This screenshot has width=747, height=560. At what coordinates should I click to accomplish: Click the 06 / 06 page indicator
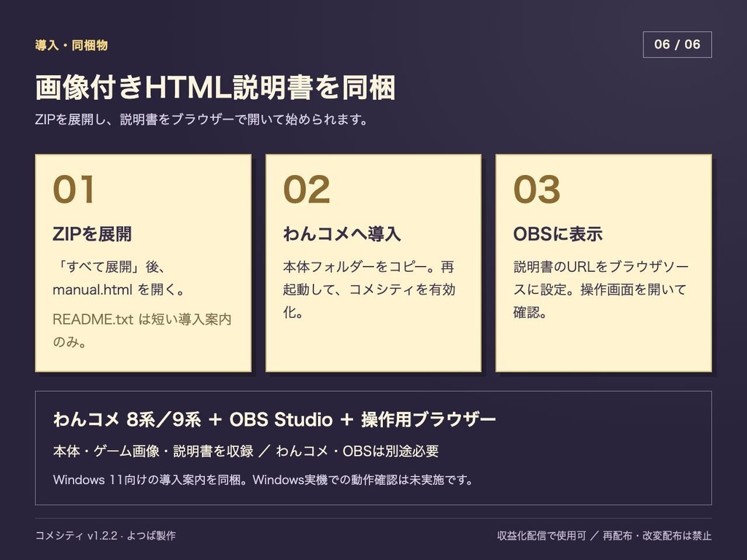pos(677,44)
